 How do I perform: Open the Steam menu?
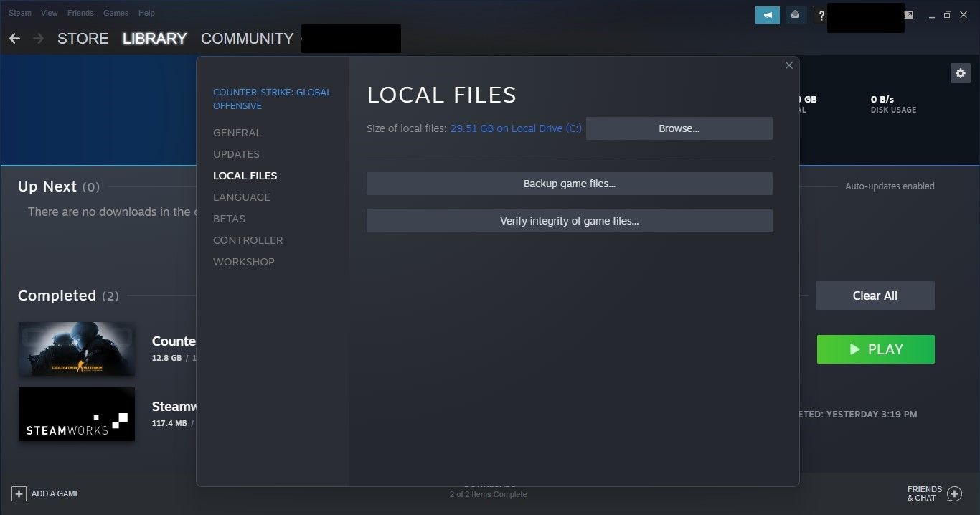pyautogui.click(x=20, y=13)
